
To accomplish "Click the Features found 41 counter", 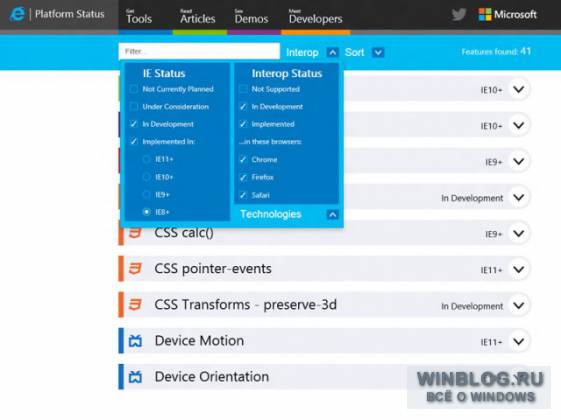I will pos(496,52).
